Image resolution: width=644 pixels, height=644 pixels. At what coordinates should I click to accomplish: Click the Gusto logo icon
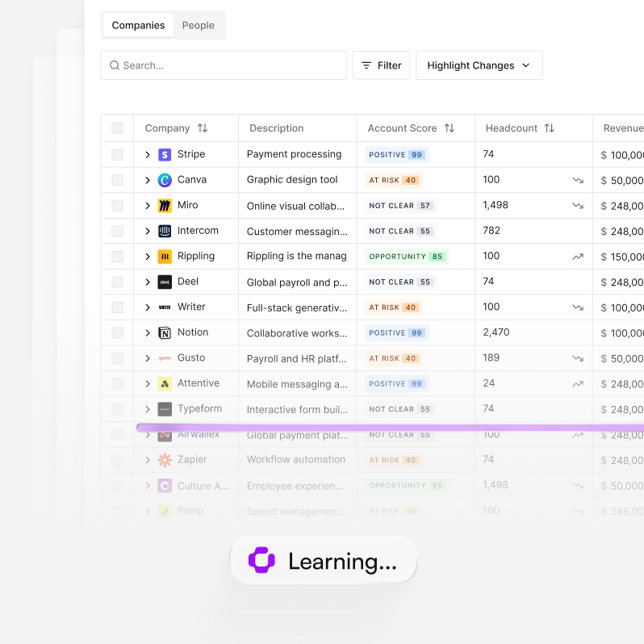(165, 358)
